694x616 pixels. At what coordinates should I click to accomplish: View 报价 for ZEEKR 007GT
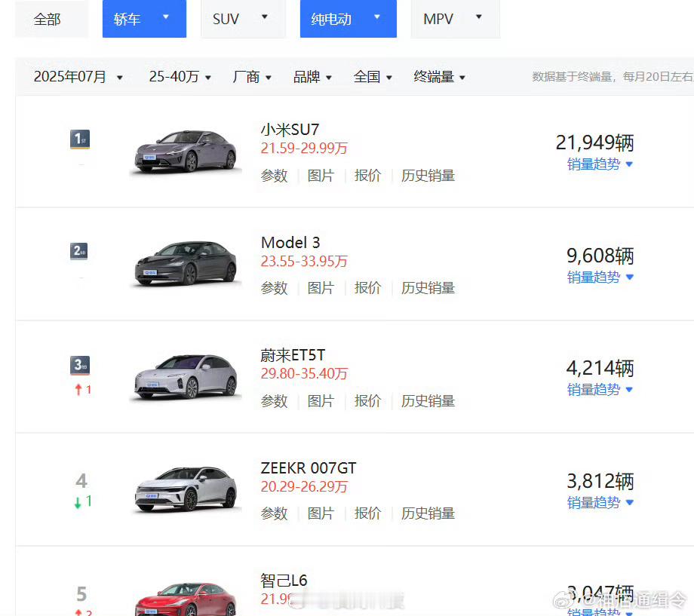tap(368, 513)
